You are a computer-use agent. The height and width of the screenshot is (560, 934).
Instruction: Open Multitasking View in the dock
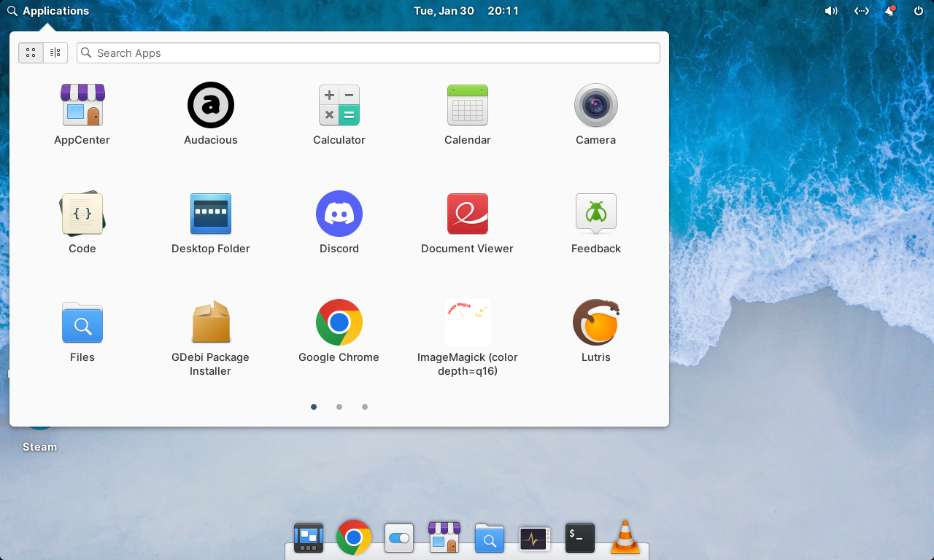click(309, 538)
